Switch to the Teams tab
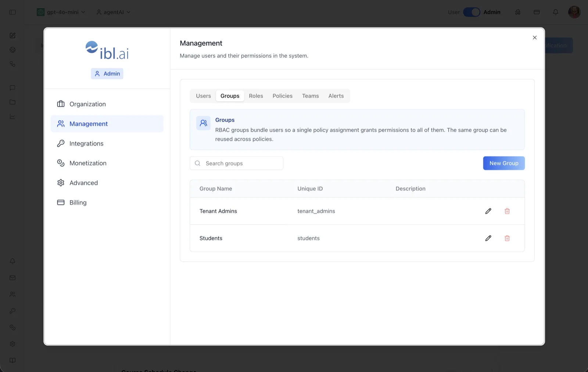 (x=311, y=96)
